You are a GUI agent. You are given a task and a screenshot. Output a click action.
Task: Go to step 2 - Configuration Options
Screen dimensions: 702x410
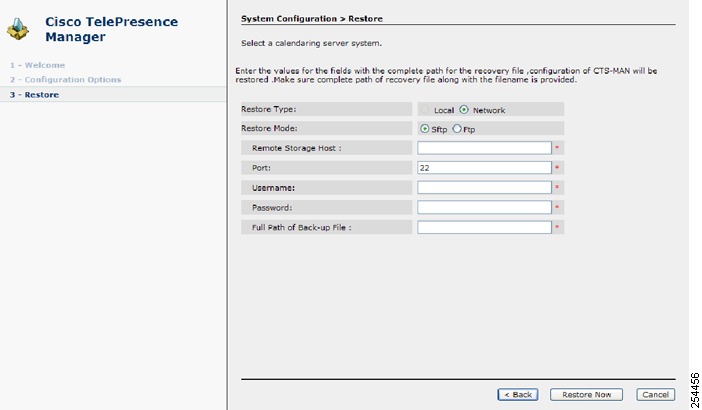click(x=65, y=80)
